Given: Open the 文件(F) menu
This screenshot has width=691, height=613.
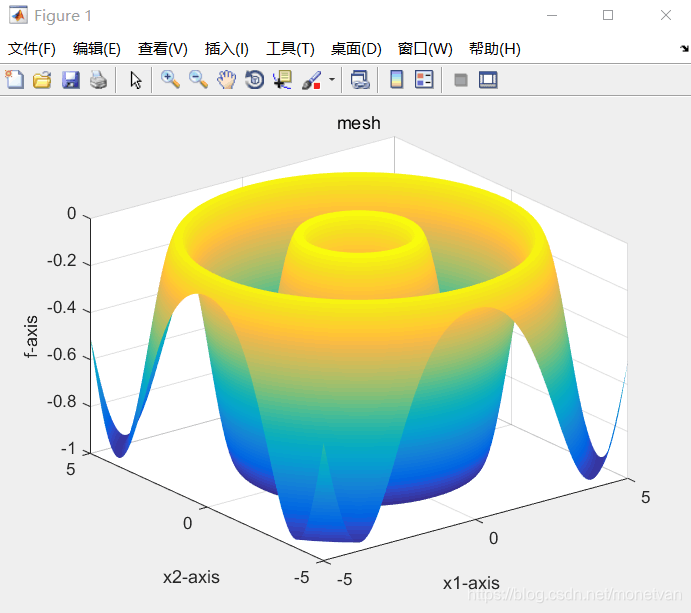Looking at the screenshot, I should tap(32, 48).
